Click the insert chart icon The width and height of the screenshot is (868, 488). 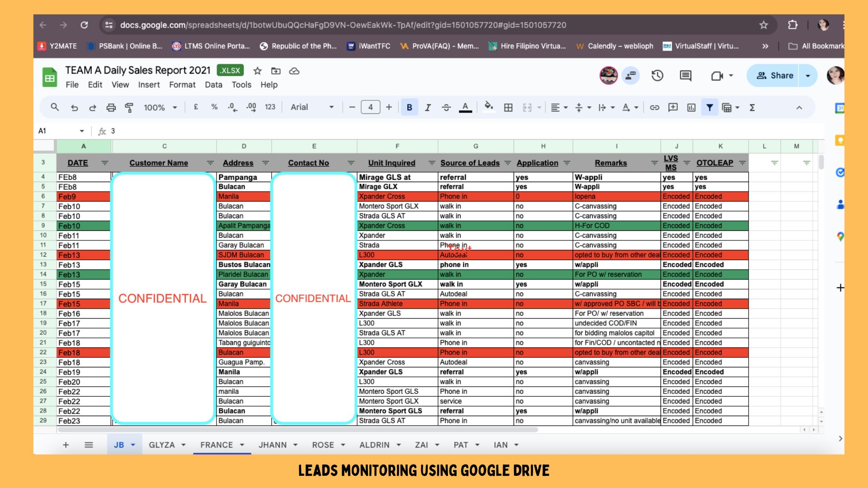tap(691, 108)
